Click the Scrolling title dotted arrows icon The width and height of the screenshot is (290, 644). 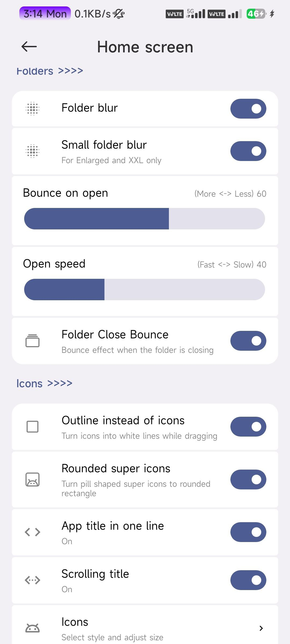coord(32,580)
